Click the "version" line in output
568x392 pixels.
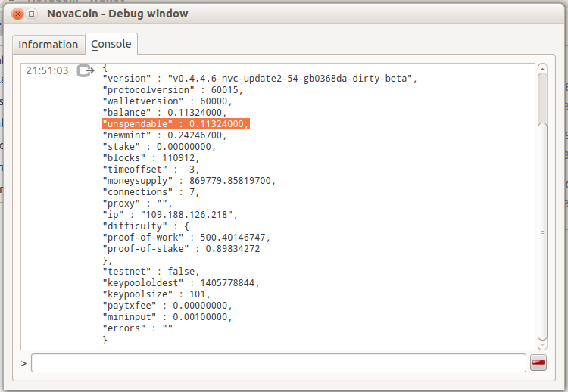[260, 79]
